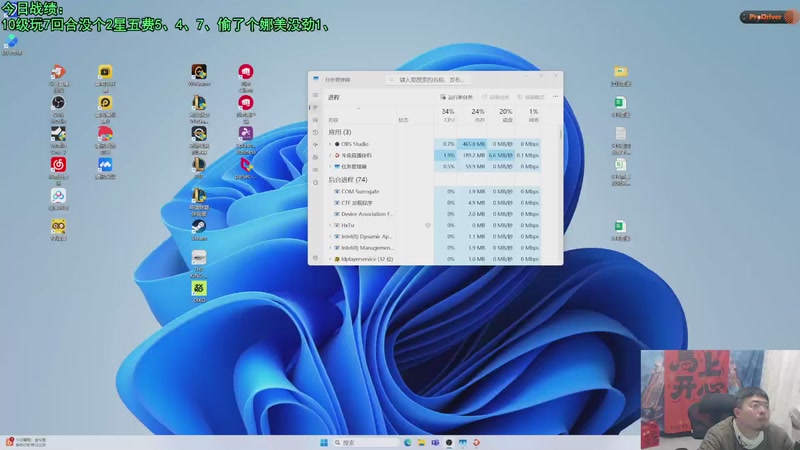Sort processes by memory column header

point(477,115)
